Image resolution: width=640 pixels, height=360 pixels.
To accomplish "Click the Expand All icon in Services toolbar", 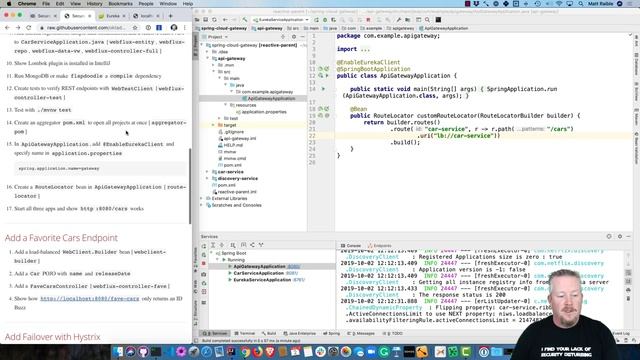I will pos(213,245).
